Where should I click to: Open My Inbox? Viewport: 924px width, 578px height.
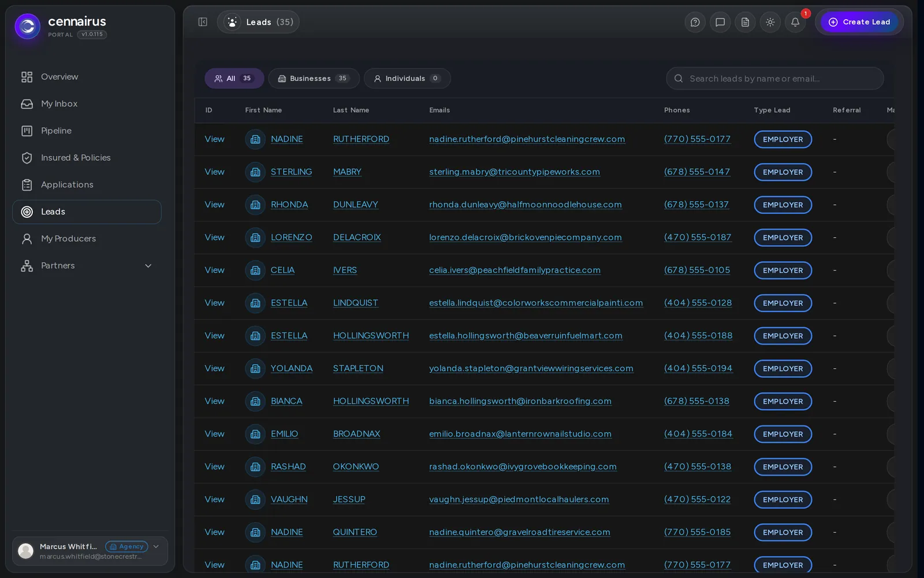click(87, 104)
